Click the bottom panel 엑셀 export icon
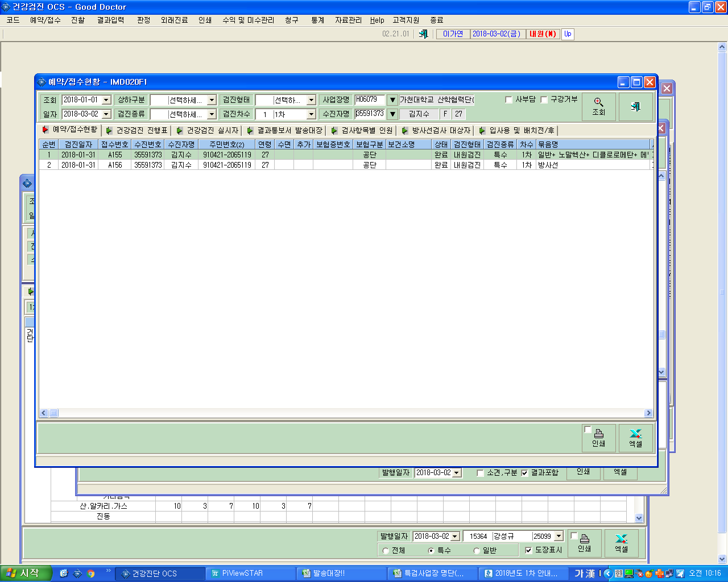This screenshot has height=582, width=728. pyautogui.click(x=621, y=543)
